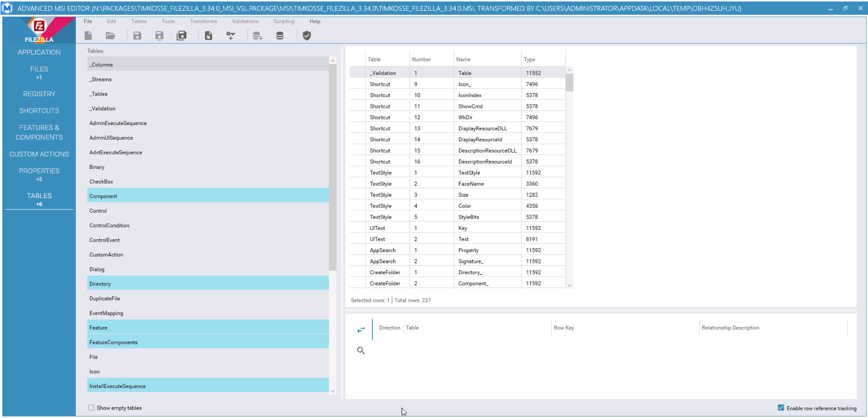Click the app logo in title bar
Image resolution: width=868 pixels, height=418 pixels.
[7, 8]
